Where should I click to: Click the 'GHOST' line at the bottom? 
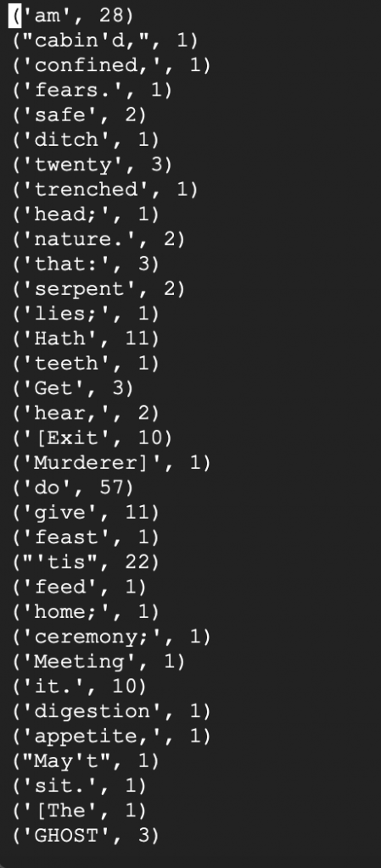pyautogui.click(x=86, y=835)
